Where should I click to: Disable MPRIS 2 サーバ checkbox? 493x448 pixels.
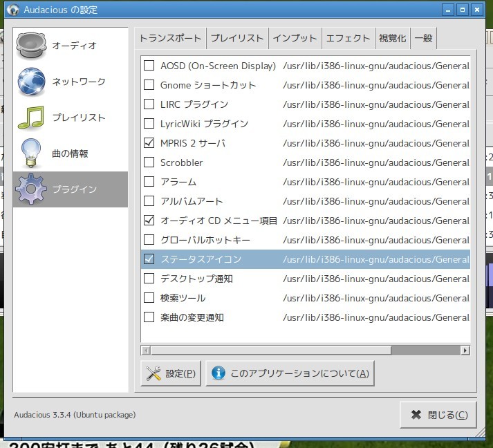pyautogui.click(x=149, y=143)
